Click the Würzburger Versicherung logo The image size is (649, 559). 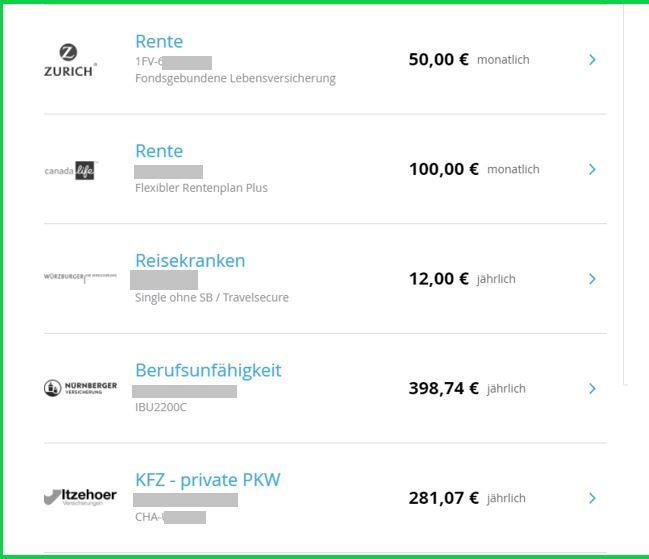80,277
